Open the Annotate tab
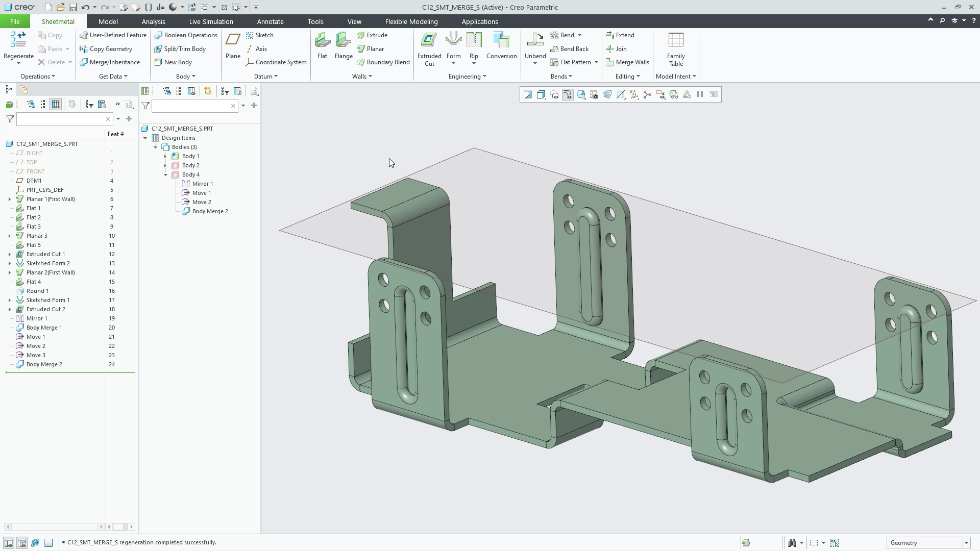 270,21
